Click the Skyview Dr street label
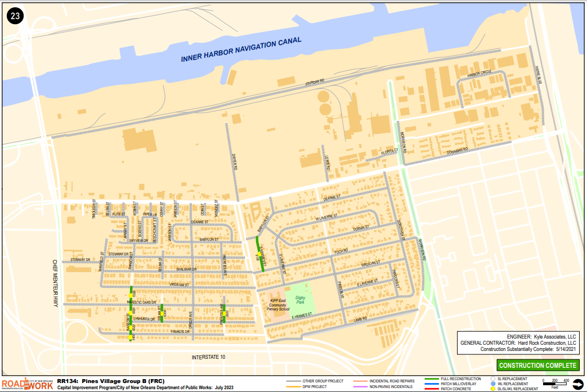587x392 pixels. coord(138,241)
